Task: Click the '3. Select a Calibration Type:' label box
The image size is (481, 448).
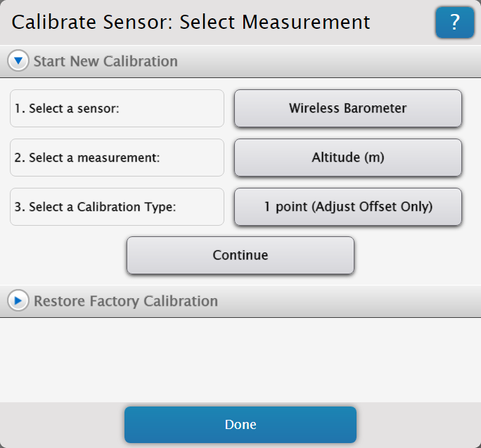Action: click(x=117, y=207)
